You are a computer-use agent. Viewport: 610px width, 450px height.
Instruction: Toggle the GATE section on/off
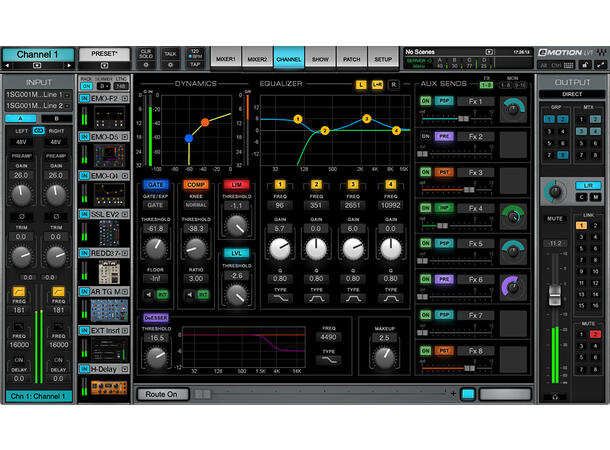[x=156, y=185]
